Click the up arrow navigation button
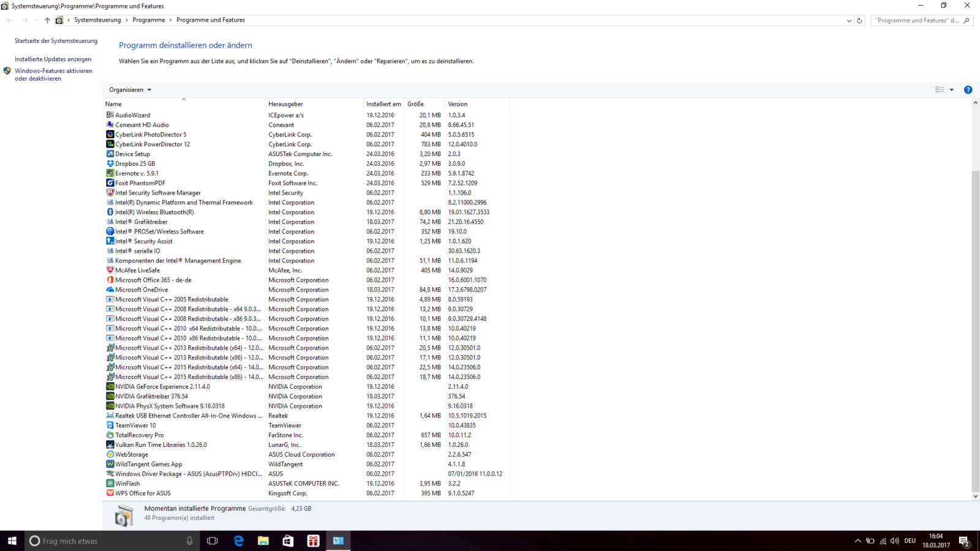 [47, 20]
